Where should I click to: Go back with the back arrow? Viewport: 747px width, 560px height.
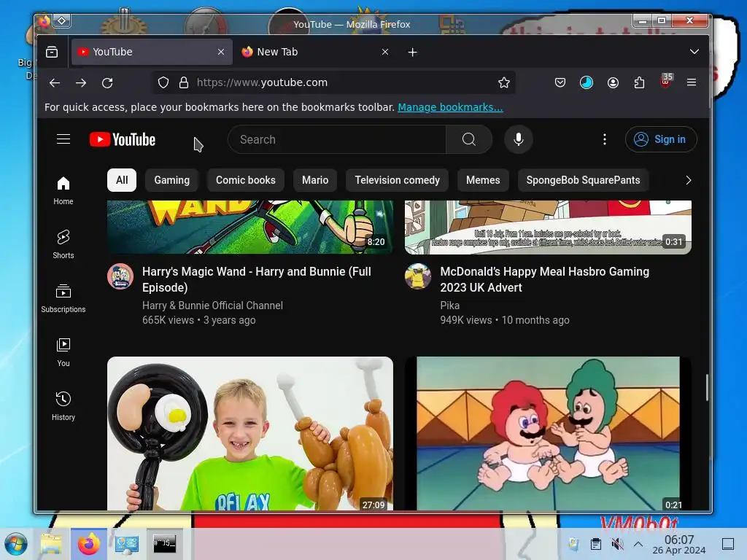coord(55,83)
